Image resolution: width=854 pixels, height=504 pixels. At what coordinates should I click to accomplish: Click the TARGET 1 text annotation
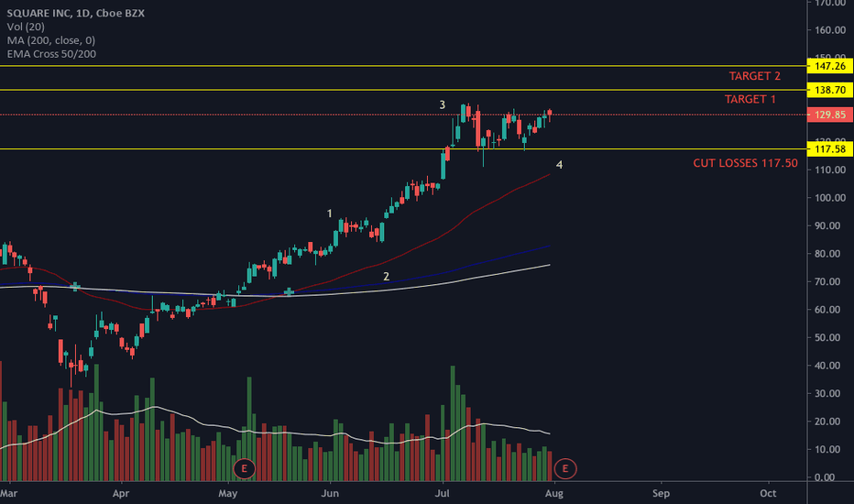click(750, 99)
